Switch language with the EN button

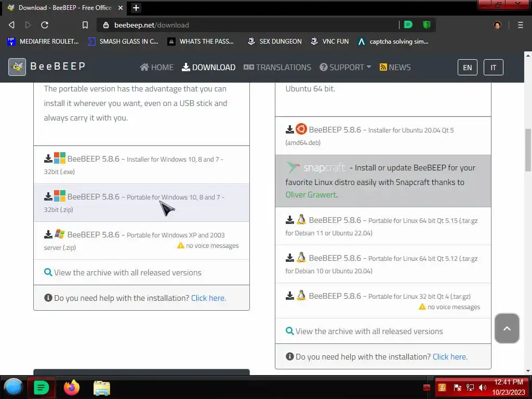pyautogui.click(x=468, y=68)
